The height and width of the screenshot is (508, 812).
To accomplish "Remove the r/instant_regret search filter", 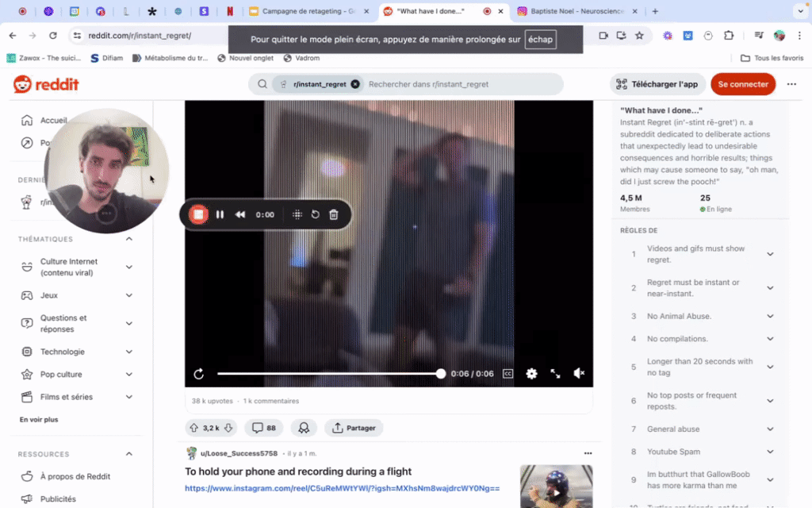I will pos(355,84).
